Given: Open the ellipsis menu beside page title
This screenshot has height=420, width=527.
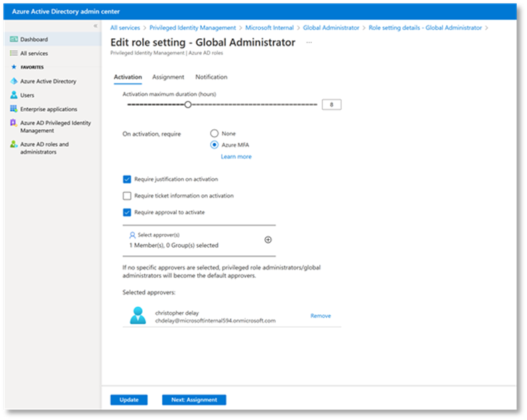Looking at the screenshot, I should pos(309,42).
